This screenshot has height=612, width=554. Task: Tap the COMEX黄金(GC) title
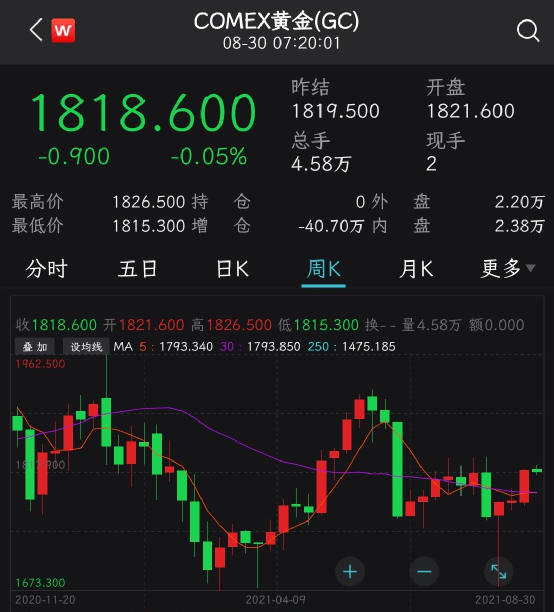(x=276, y=21)
